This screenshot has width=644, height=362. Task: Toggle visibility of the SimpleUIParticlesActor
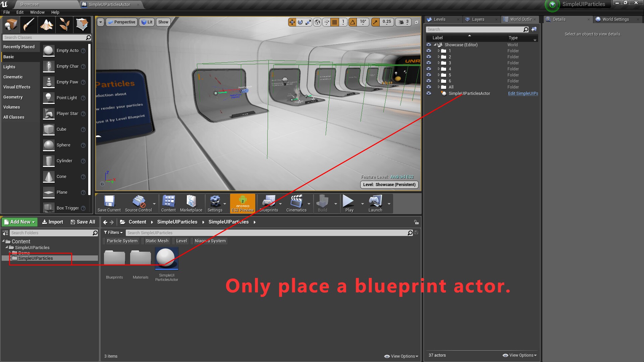429,94
